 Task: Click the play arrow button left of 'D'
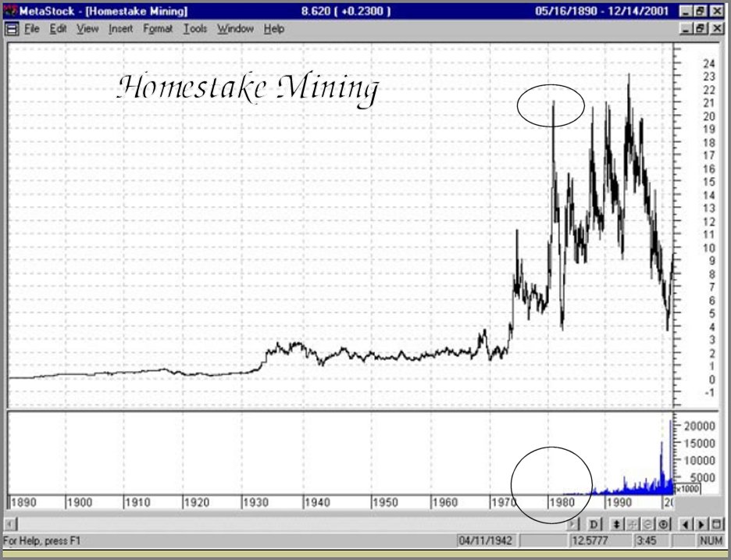[572, 523]
